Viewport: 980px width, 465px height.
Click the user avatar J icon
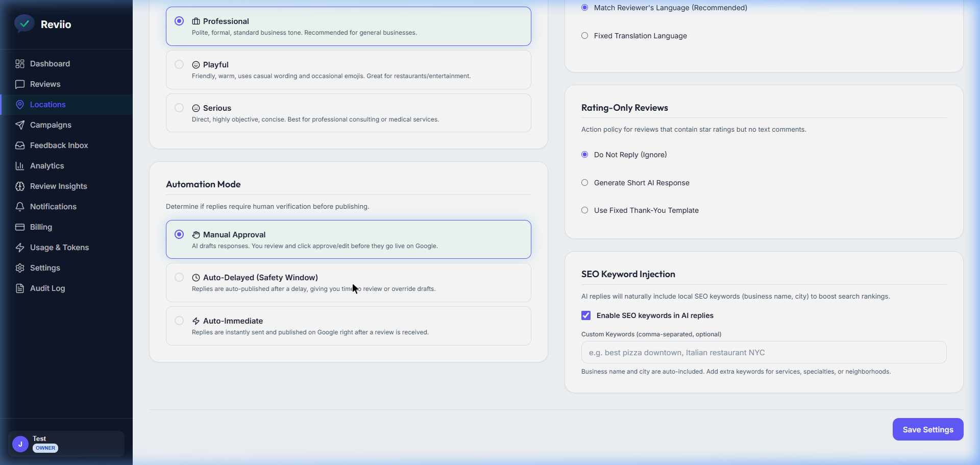pyautogui.click(x=20, y=444)
